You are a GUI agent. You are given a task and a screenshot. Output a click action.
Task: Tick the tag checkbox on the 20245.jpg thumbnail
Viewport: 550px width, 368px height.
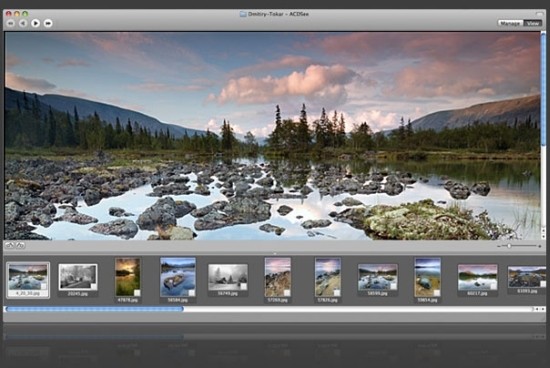pyautogui.click(x=93, y=286)
